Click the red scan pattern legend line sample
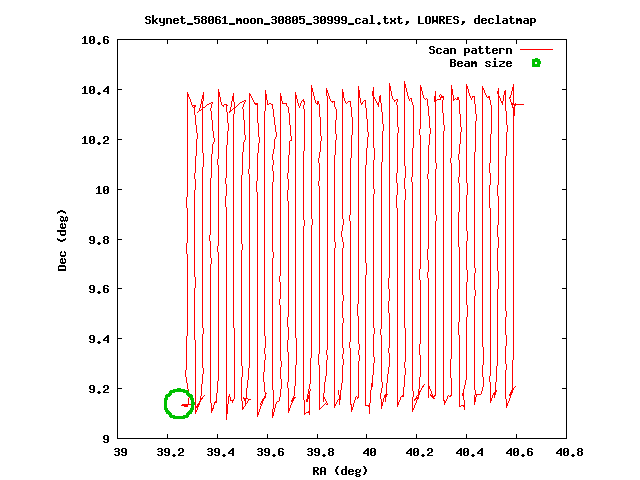The image size is (640, 480). pos(536,50)
